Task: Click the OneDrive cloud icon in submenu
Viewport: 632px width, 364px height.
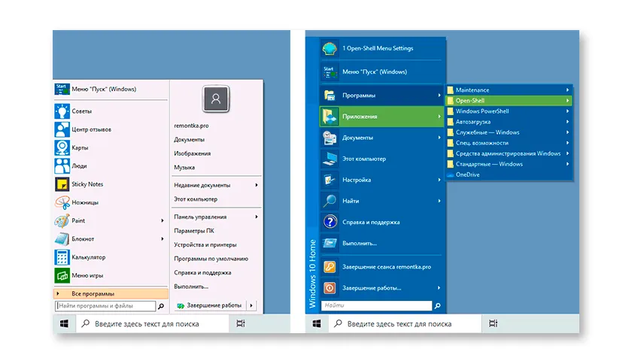Action: pyautogui.click(x=450, y=175)
